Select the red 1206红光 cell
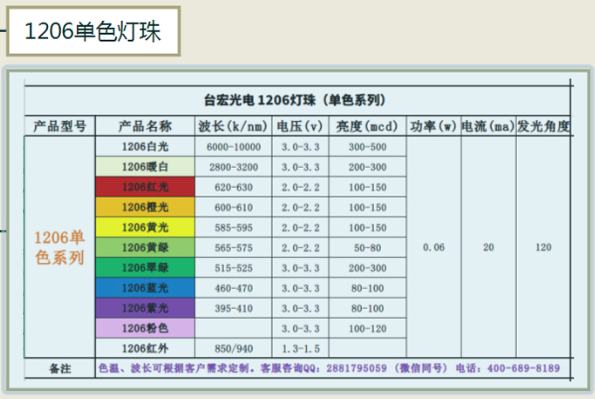Viewport: 595px width, 399px height. pyautogui.click(x=145, y=187)
